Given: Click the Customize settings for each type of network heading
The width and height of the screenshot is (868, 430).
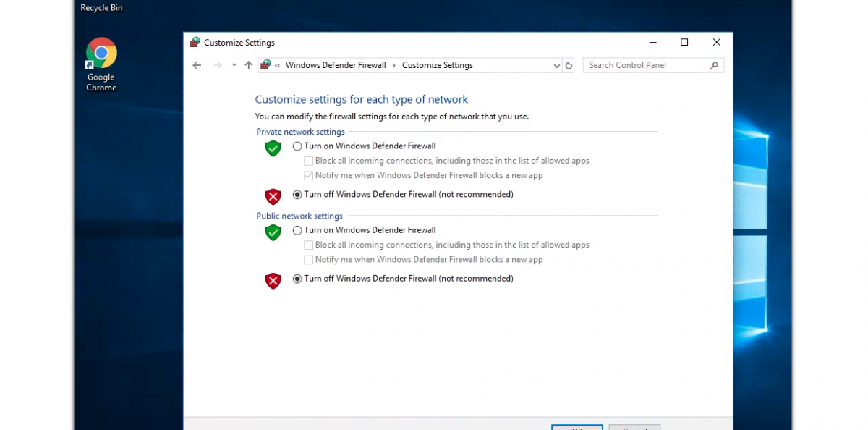Looking at the screenshot, I should [x=362, y=100].
